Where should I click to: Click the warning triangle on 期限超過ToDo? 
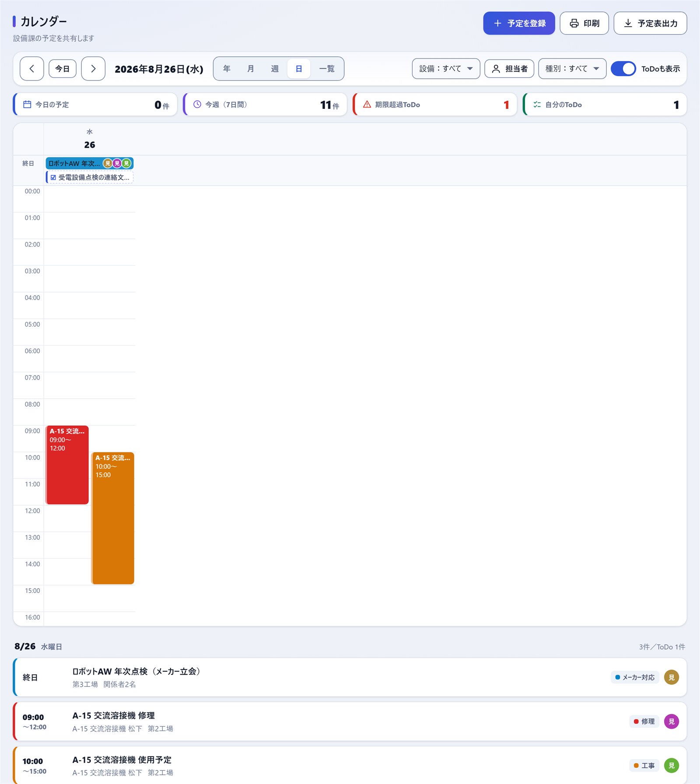coord(367,105)
